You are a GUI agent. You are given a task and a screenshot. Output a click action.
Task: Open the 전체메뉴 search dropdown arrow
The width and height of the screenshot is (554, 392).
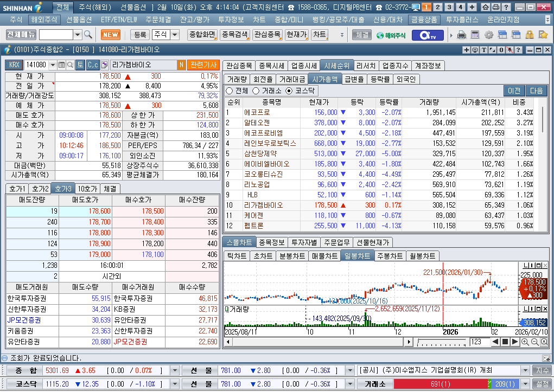[x=78, y=35]
